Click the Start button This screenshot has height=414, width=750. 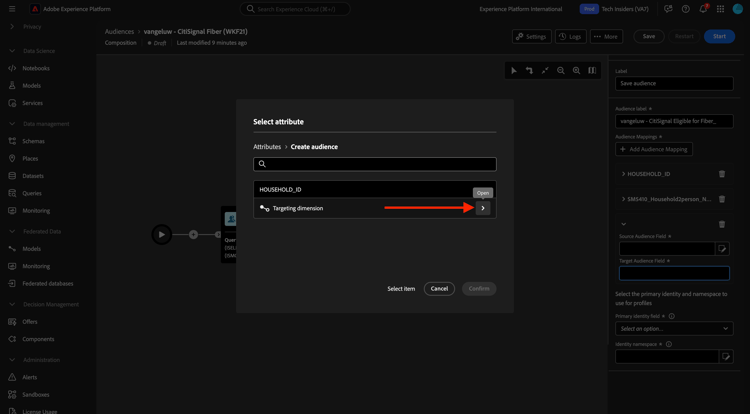coord(719,36)
